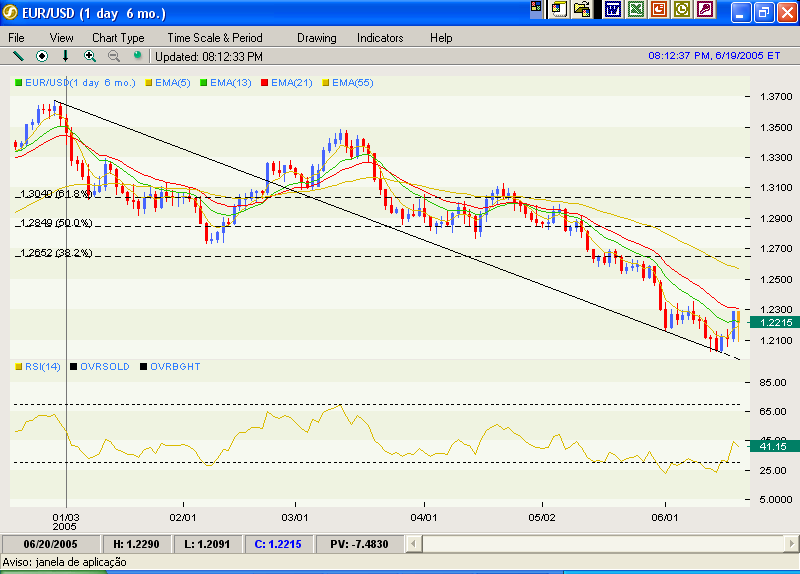800x574 pixels.
Task: Click the C: 1.2215 status field
Action: point(278,544)
